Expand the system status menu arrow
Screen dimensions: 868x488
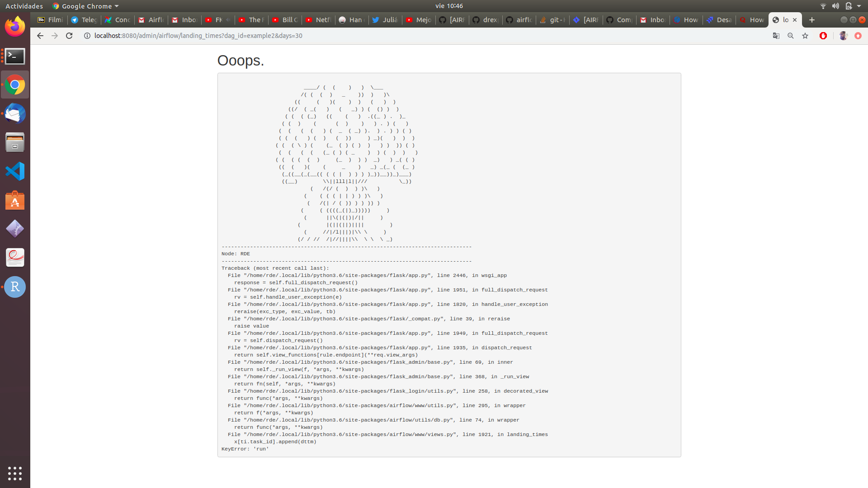pos(859,6)
